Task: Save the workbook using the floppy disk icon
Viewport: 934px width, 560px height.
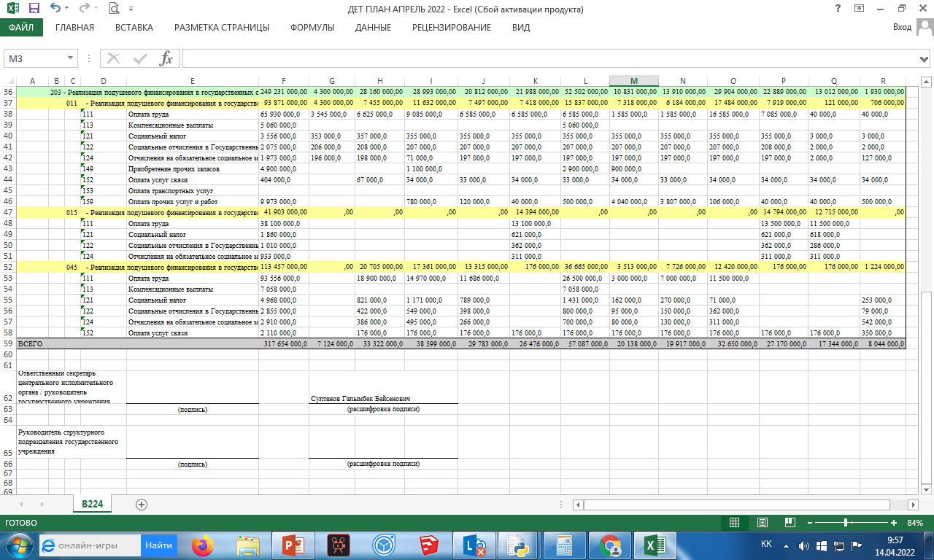Action: pyautogui.click(x=34, y=9)
